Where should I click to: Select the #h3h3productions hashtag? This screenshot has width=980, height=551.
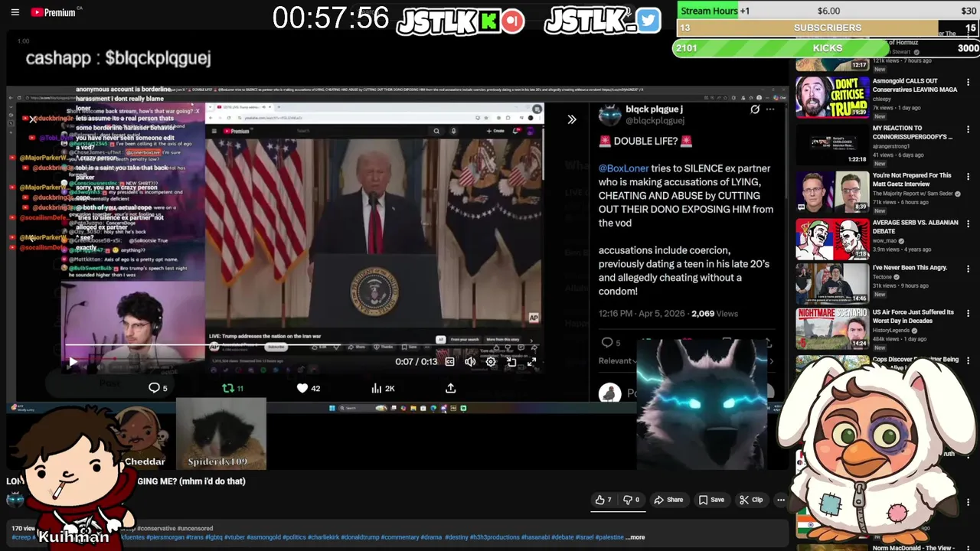[x=495, y=537]
